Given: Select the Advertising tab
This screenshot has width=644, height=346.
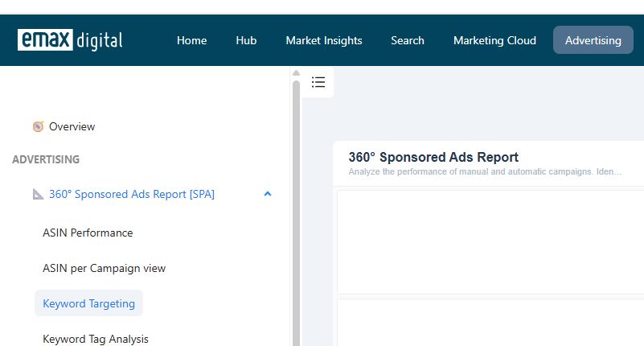Looking at the screenshot, I should coord(593,40).
